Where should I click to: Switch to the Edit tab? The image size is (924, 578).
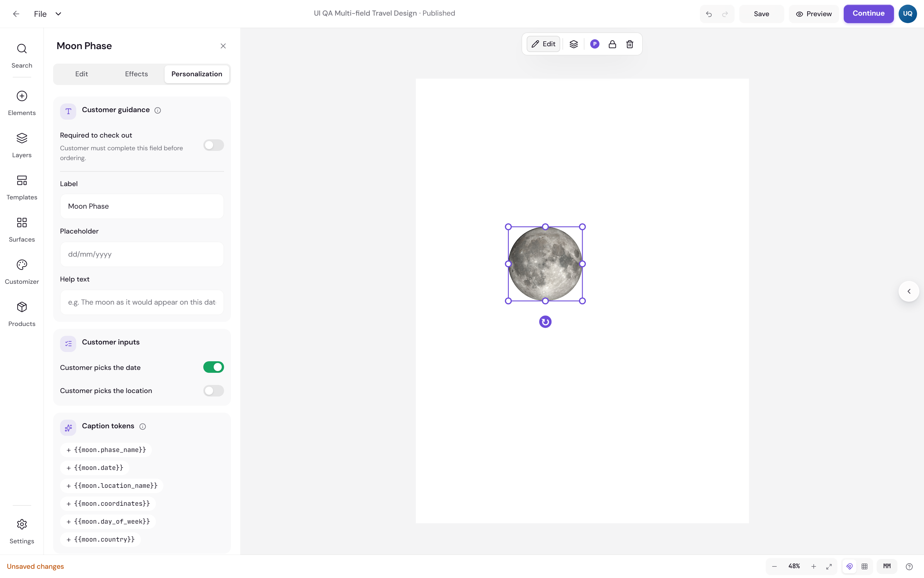tap(81, 74)
